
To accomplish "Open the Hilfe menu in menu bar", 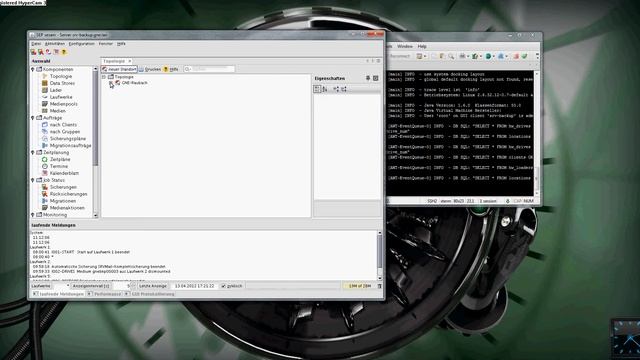I will click(121, 44).
